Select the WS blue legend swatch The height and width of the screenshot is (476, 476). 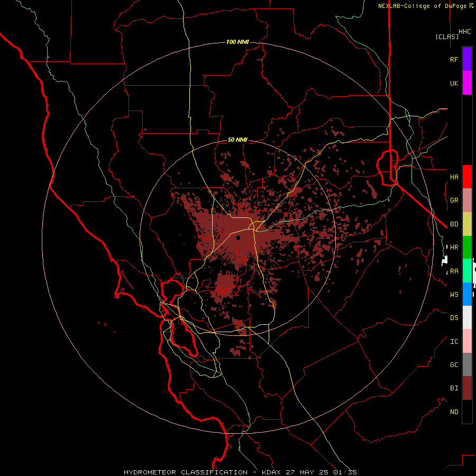click(x=467, y=294)
